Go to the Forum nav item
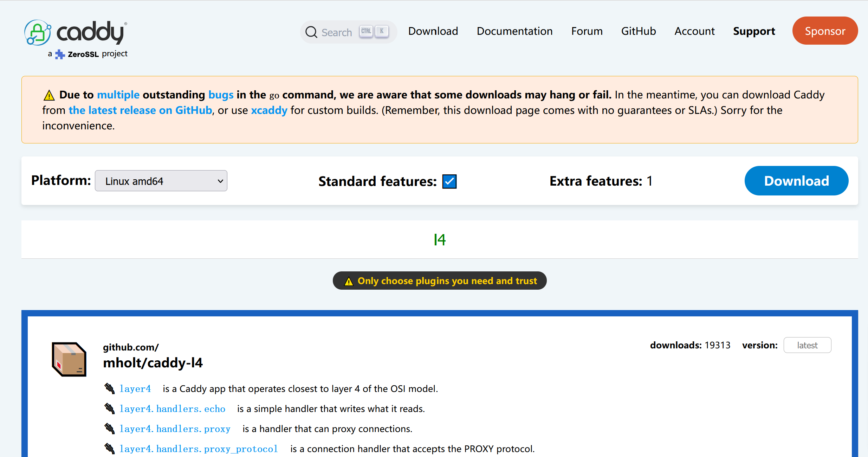The image size is (868, 457). click(587, 31)
